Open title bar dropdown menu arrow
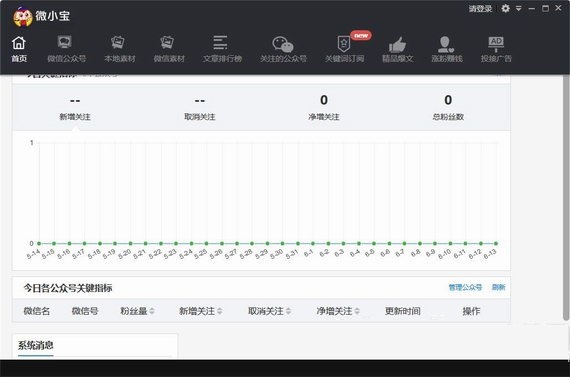Viewport: 570px width, 377px height. pyautogui.click(x=519, y=8)
